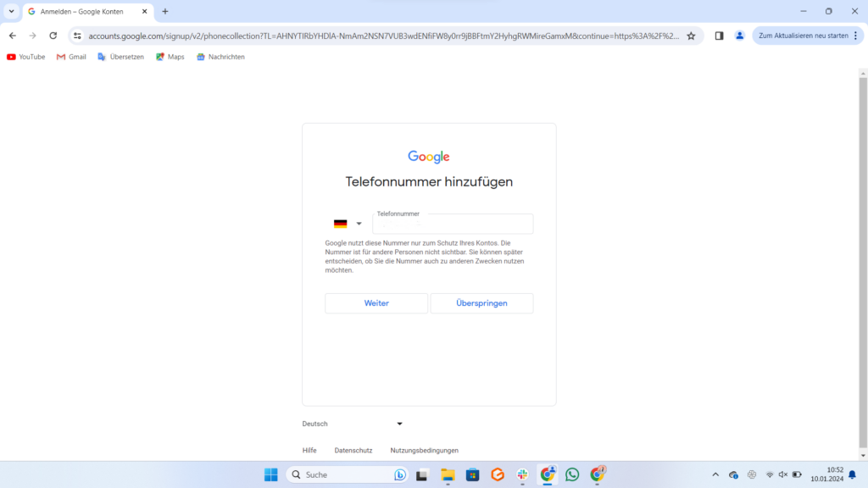Reload the page with the refresh icon
This screenshot has width=868, height=488.
click(53, 36)
